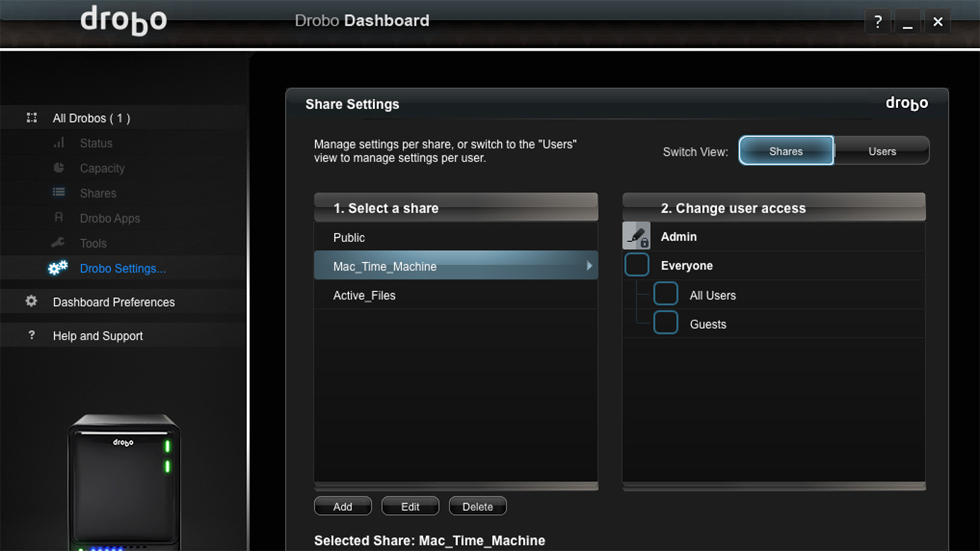The height and width of the screenshot is (551, 980).
Task: Select the Mac_Time_Machine share
Action: [x=456, y=266]
